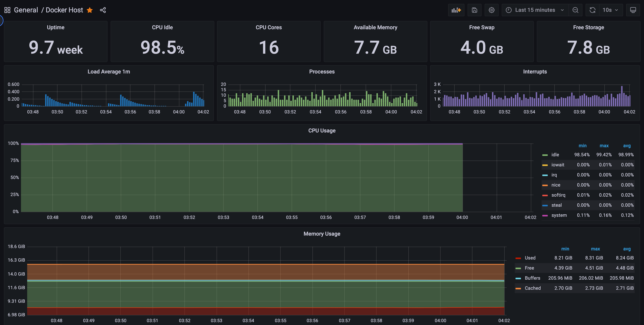This screenshot has height=325, width=644.
Task: Open dashboard settings gear
Action: coord(491,10)
